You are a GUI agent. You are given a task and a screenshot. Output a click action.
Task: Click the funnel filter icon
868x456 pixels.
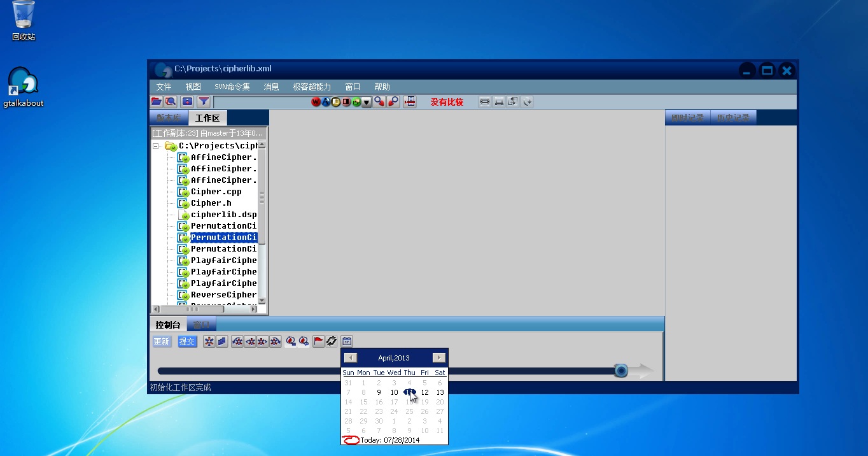[203, 101]
